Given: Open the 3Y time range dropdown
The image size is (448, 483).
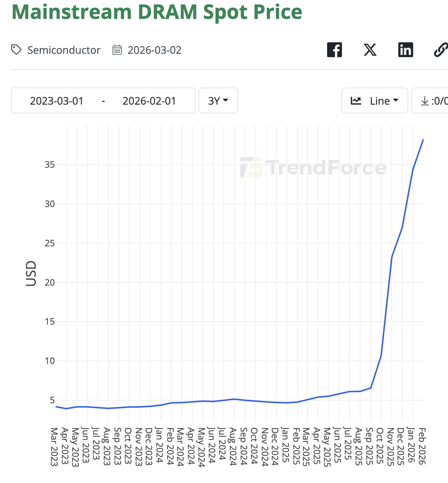Looking at the screenshot, I should (218, 101).
